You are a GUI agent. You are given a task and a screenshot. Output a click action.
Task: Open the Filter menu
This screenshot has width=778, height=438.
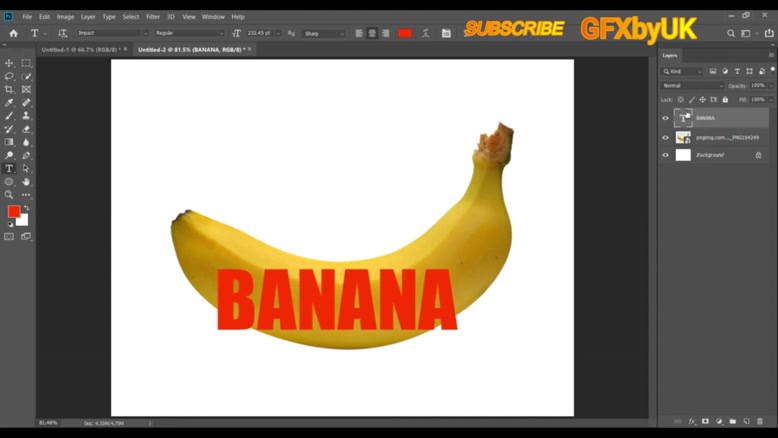(153, 17)
